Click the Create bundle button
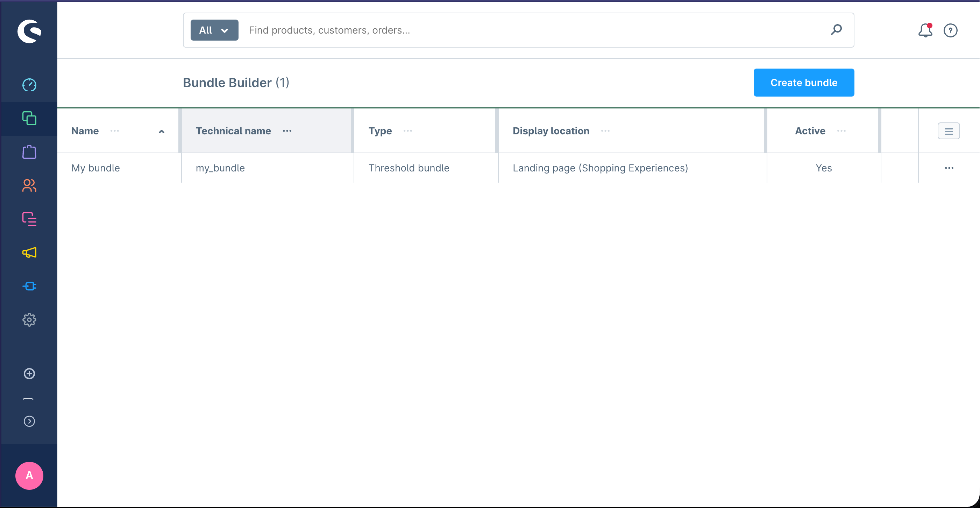 coord(803,83)
